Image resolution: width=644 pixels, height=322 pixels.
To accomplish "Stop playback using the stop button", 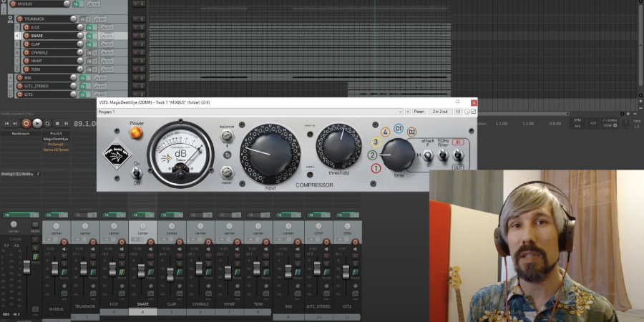I will (x=57, y=123).
